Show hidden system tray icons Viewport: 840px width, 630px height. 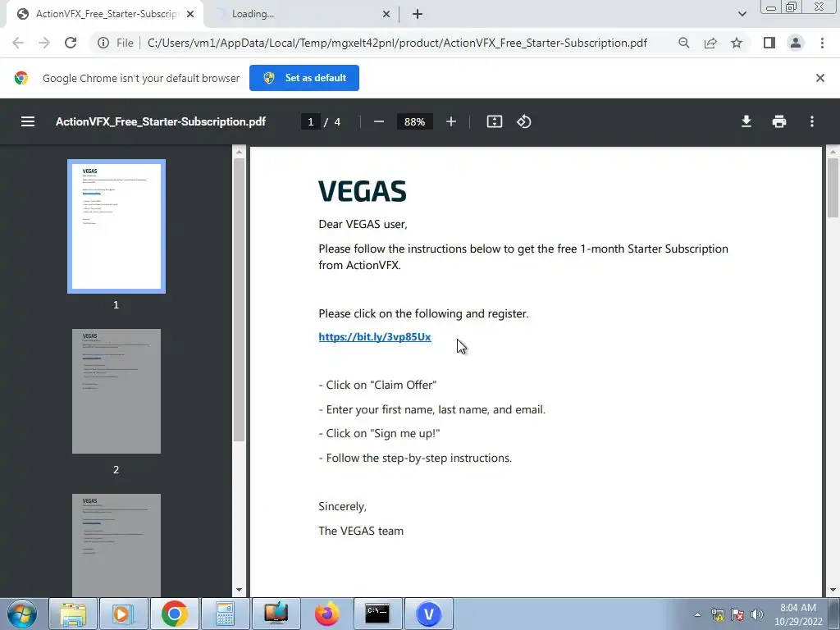(x=697, y=614)
